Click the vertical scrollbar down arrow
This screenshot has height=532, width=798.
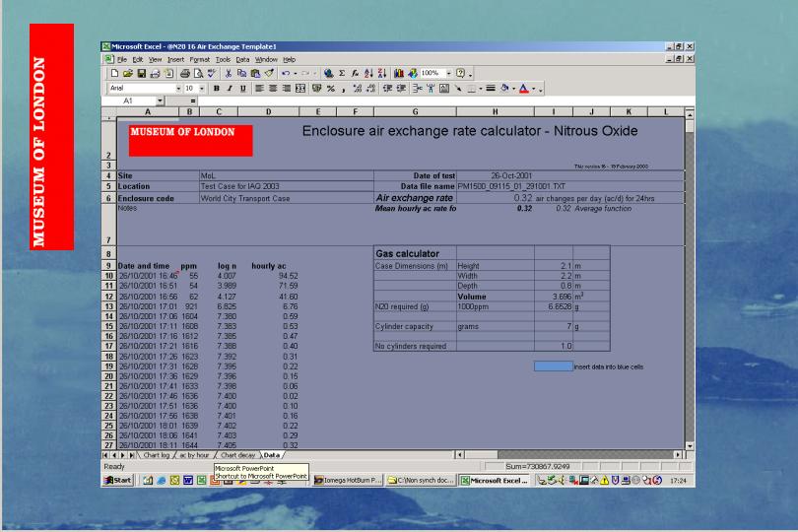pyautogui.click(x=690, y=446)
